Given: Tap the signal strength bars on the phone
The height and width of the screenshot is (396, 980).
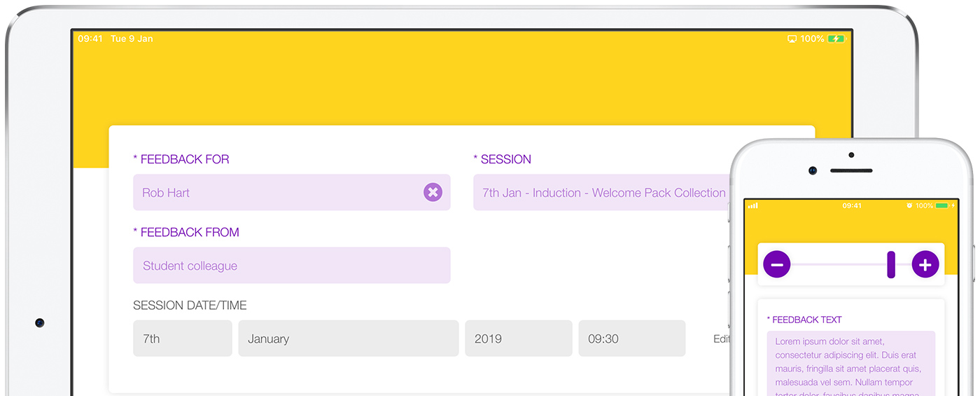Looking at the screenshot, I should tap(753, 206).
